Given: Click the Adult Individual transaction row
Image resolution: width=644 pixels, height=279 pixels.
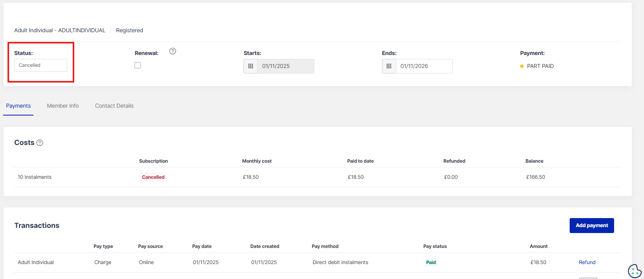Looking at the screenshot, I should (x=36, y=262).
